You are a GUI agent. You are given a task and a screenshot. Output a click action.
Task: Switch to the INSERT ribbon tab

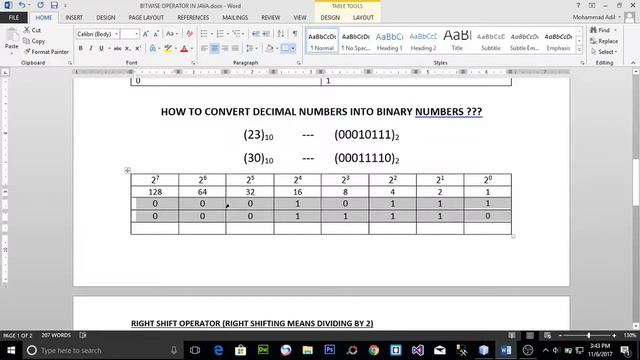[74, 18]
